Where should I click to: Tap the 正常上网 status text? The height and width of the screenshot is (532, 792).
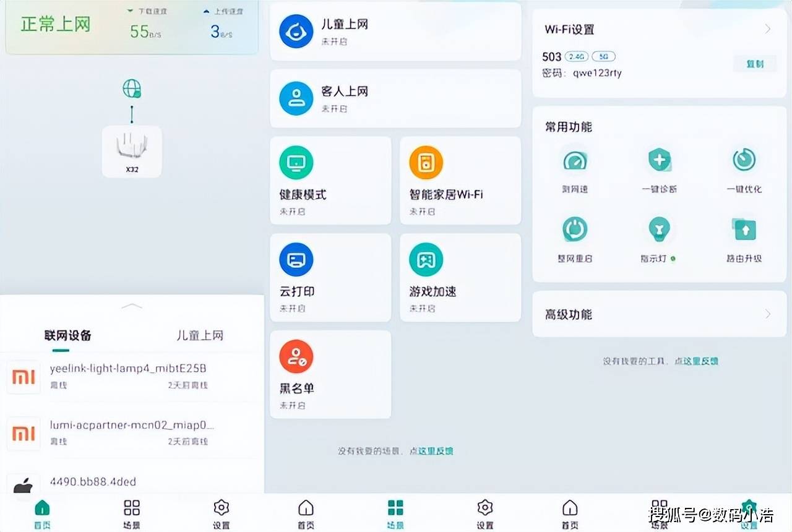(56, 24)
